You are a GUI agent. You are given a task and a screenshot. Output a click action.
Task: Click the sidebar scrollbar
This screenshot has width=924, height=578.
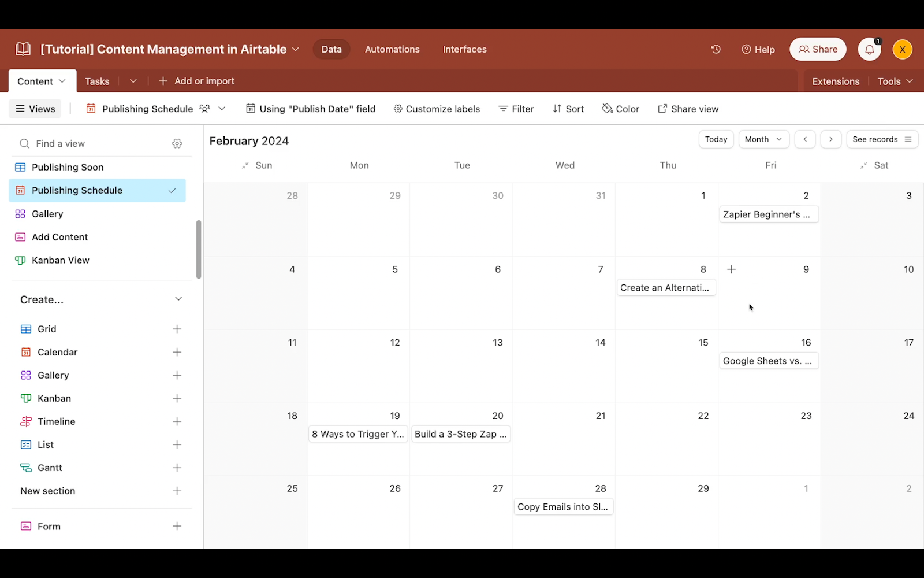click(199, 249)
